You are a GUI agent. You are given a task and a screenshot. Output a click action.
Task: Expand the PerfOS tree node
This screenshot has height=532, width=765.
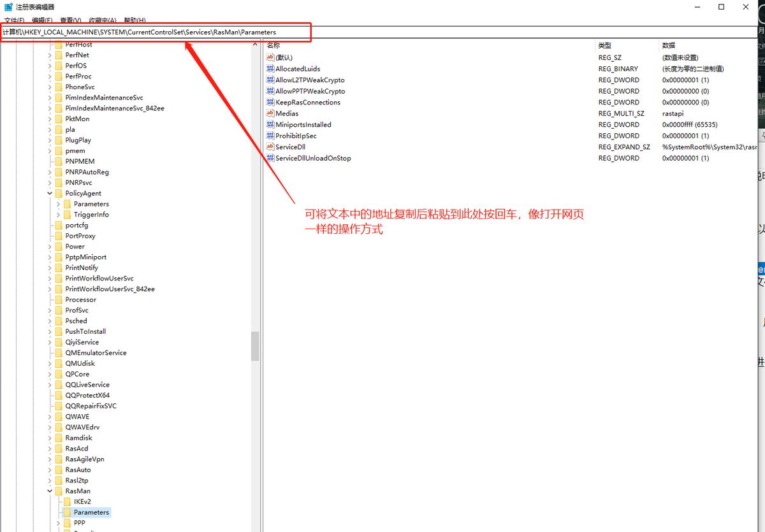tap(50, 66)
